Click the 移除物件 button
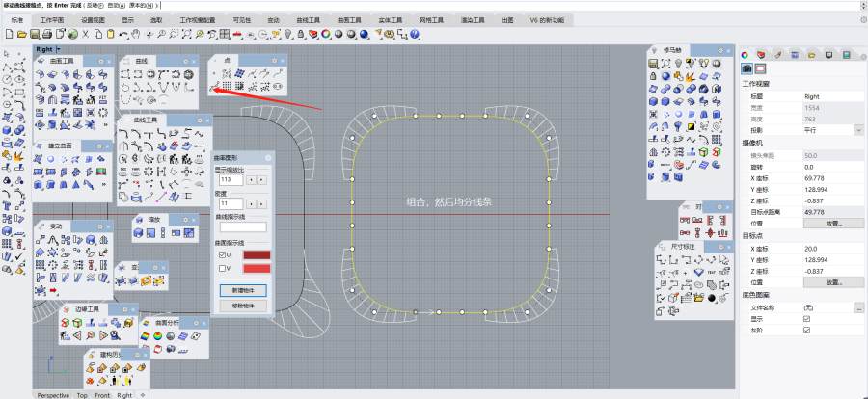The image size is (868, 399). click(242, 305)
